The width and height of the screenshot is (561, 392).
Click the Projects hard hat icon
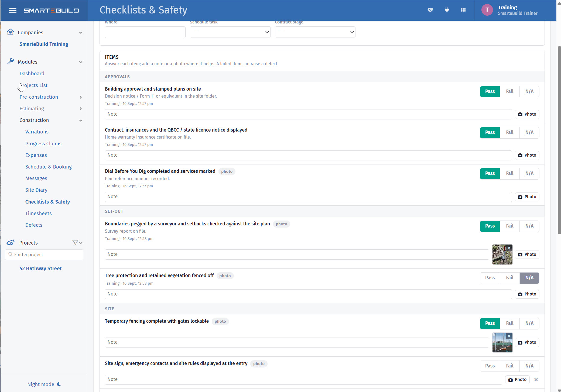(11, 242)
